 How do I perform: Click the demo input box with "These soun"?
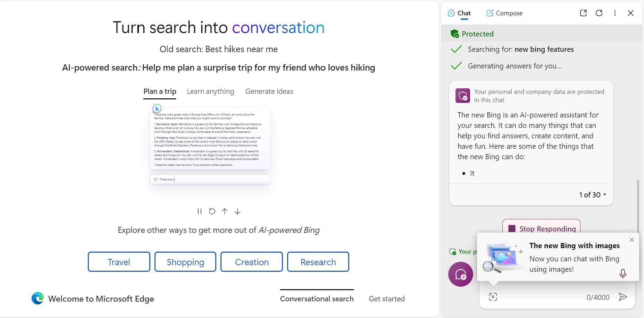210,179
